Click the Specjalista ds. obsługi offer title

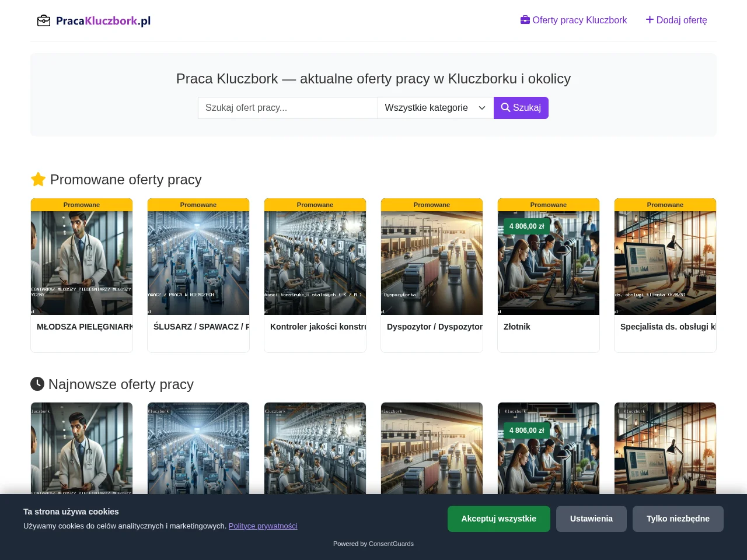[x=668, y=327]
